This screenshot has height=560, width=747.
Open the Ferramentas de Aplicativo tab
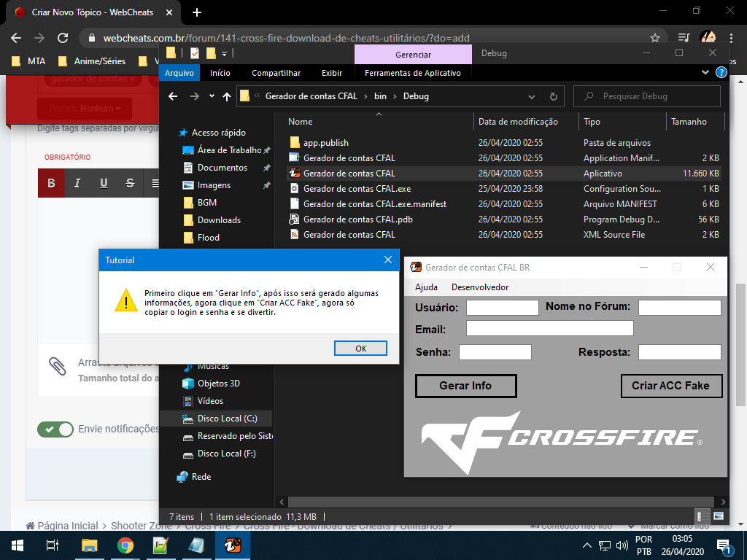click(x=413, y=73)
